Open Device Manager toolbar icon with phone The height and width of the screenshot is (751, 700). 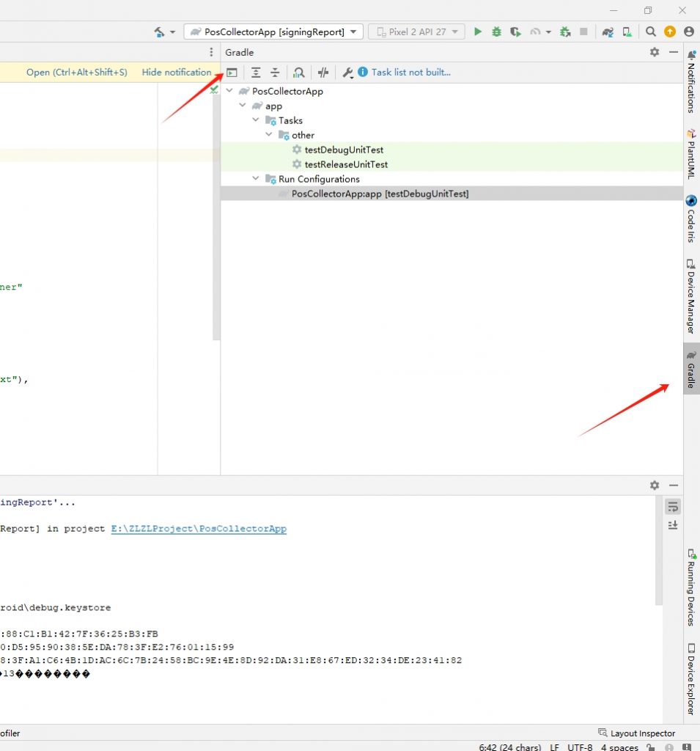pyautogui.click(x=627, y=32)
